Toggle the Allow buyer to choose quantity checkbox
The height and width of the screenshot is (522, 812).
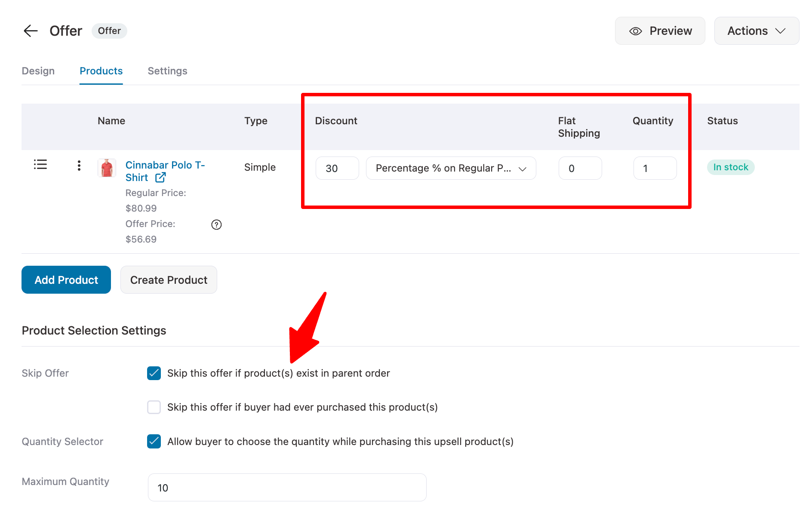coord(154,442)
